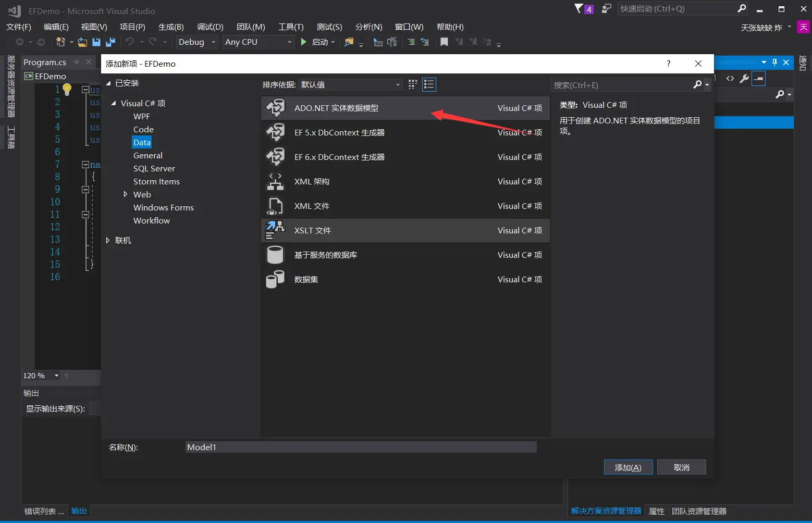The height and width of the screenshot is (523, 812).
Task: Expand the 联机 (Online) tree node
Action: coord(108,240)
